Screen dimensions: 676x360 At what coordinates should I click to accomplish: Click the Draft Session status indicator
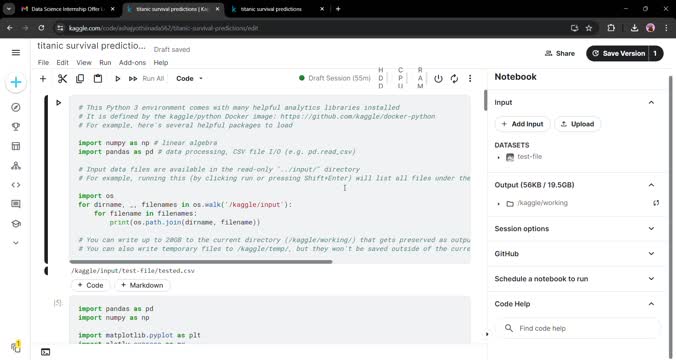335,78
